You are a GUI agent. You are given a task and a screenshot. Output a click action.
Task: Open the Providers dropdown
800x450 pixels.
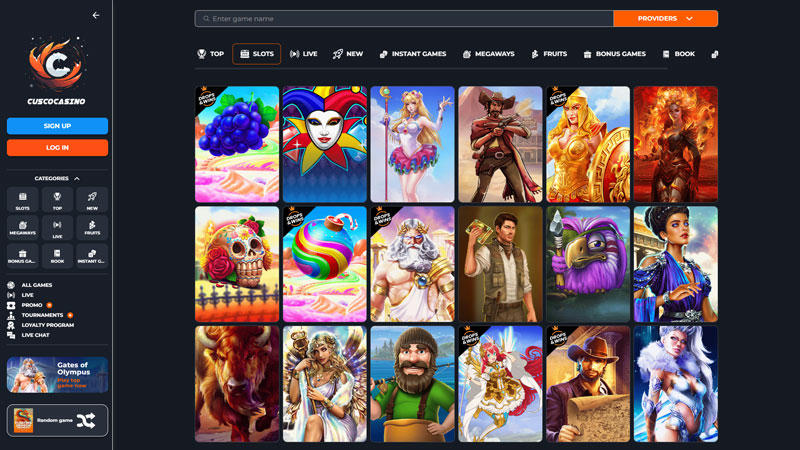tap(665, 18)
